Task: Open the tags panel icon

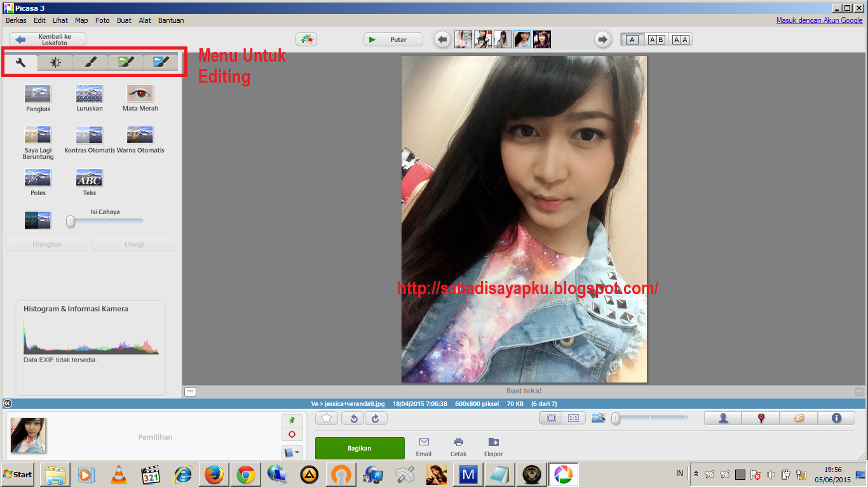Action: (799, 418)
